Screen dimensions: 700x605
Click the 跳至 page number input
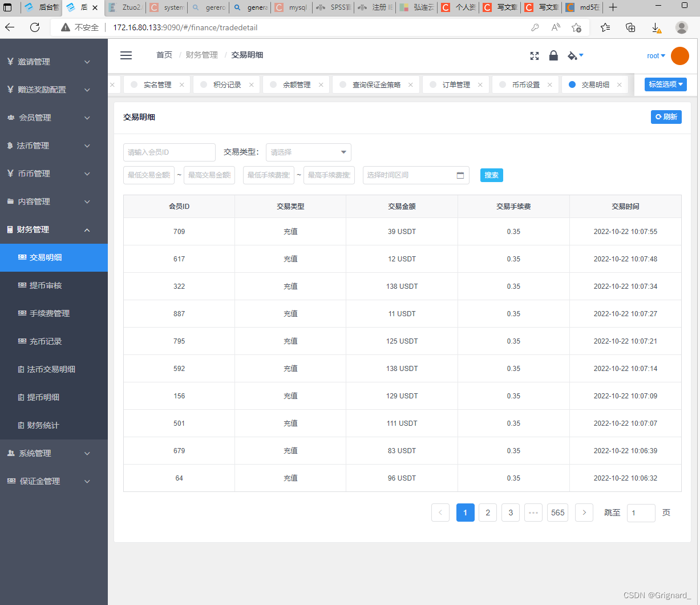[641, 513]
